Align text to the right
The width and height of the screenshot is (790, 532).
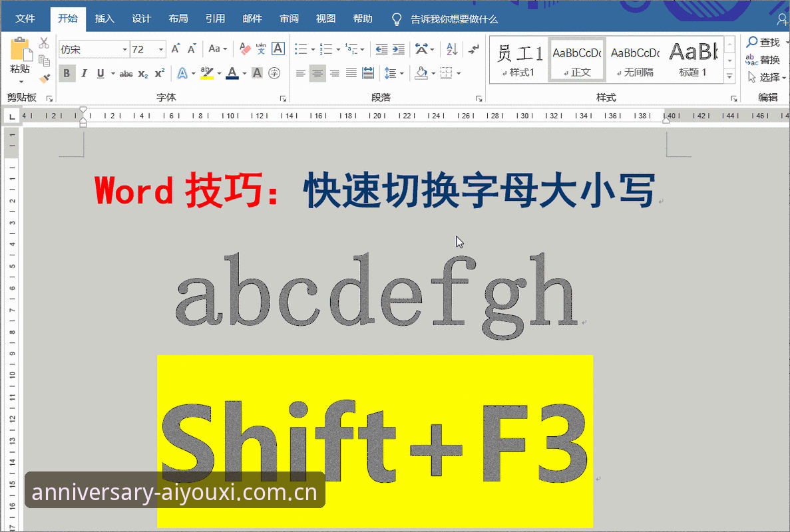(x=335, y=74)
